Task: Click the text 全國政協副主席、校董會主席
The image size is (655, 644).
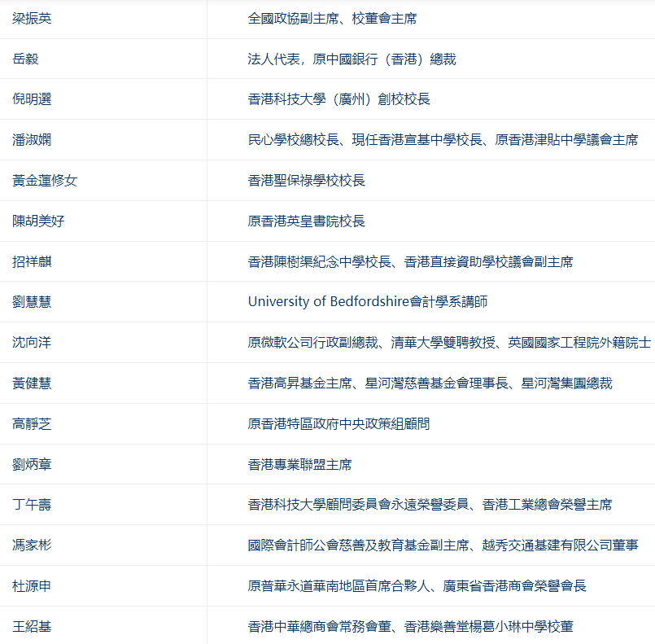Action: click(332, 19)
